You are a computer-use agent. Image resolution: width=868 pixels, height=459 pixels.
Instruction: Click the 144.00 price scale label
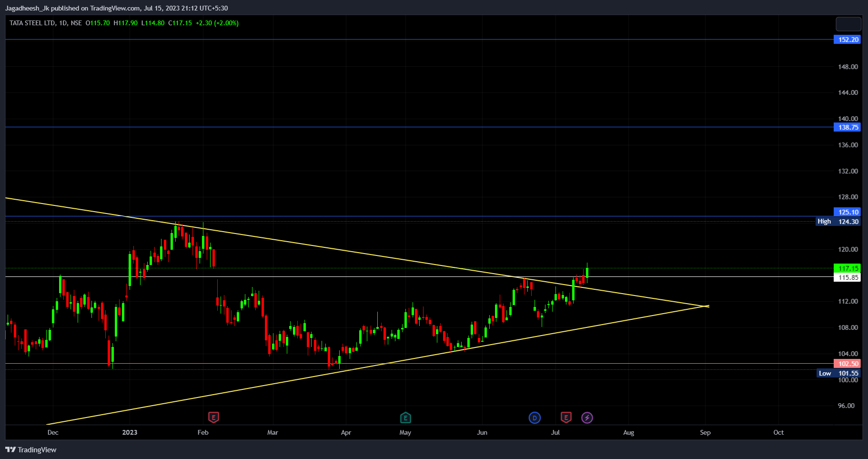[x=848, y=92]
